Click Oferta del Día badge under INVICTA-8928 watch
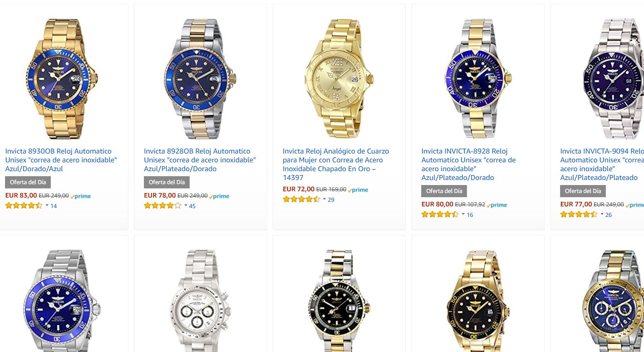This screenshot has height=352, width=644. tap(444, 191)
